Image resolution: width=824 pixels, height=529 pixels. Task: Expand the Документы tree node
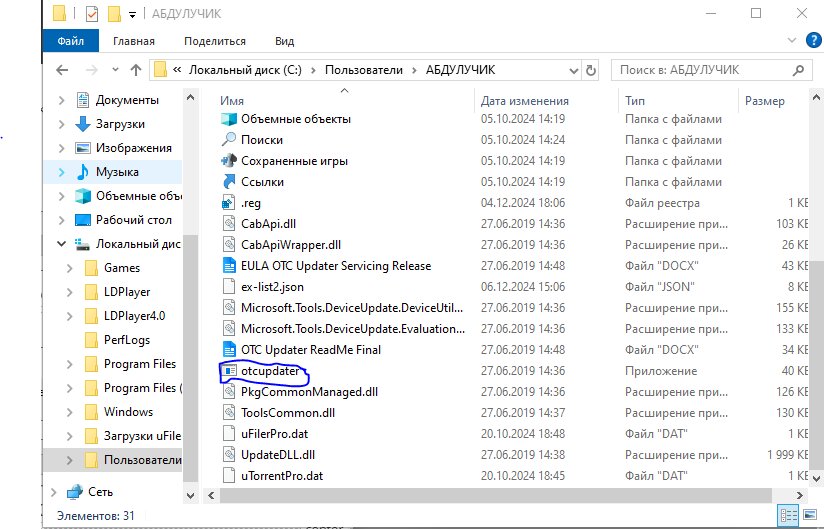pyautogui.click(x=61, y=100)
